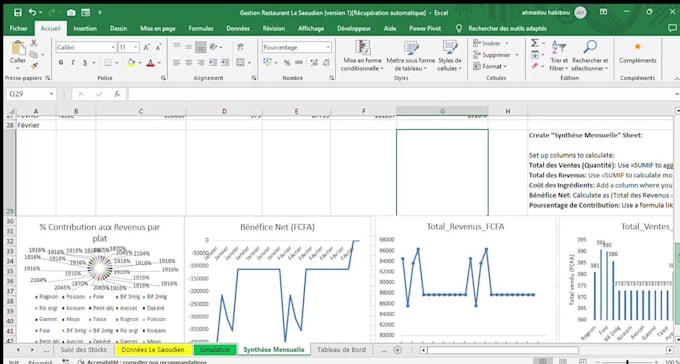Increase font size with the larger A
This screenshot has width=680, height=364.
tap(147, 47)
